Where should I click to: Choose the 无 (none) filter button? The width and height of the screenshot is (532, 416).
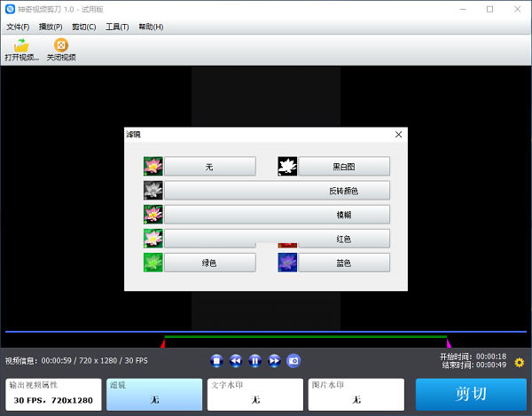click(x=209, y=167)
